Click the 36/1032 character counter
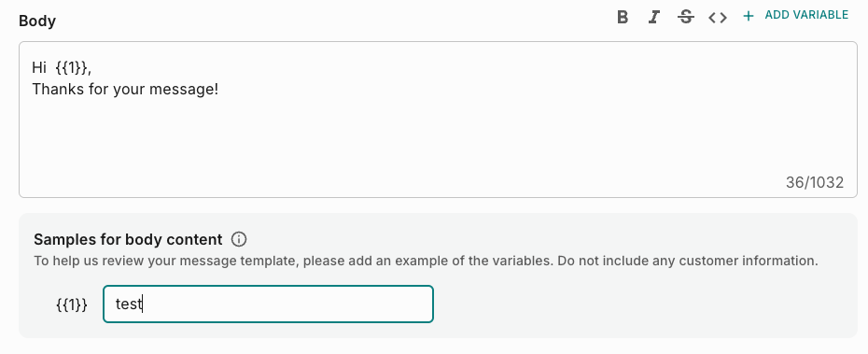This screenshot has width=868, height=354. [814, 182]
